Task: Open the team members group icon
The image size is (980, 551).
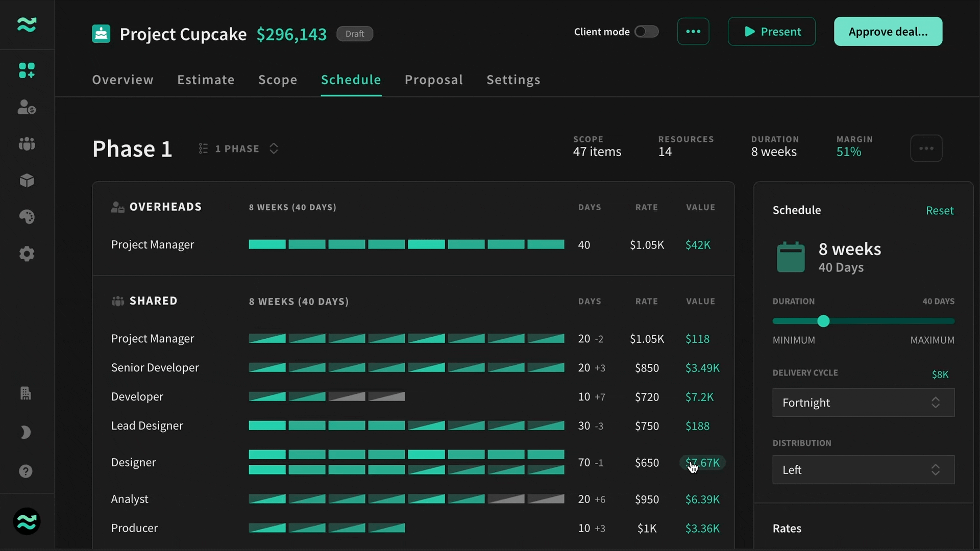Action: [27, 144]
